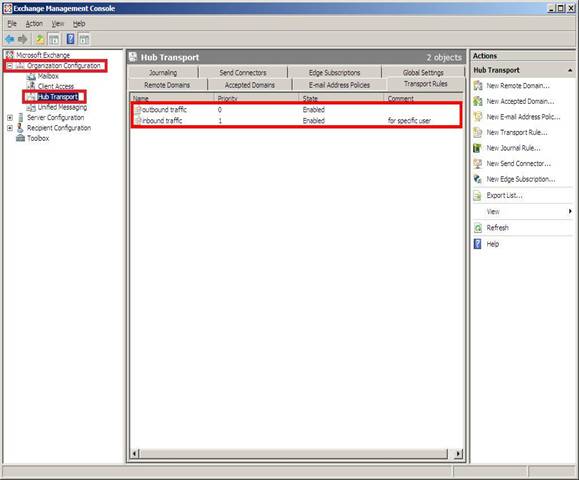This screenshot has width=579, height=480.
Task: Click the New Remote Domain icon
Action: (478, 86)
